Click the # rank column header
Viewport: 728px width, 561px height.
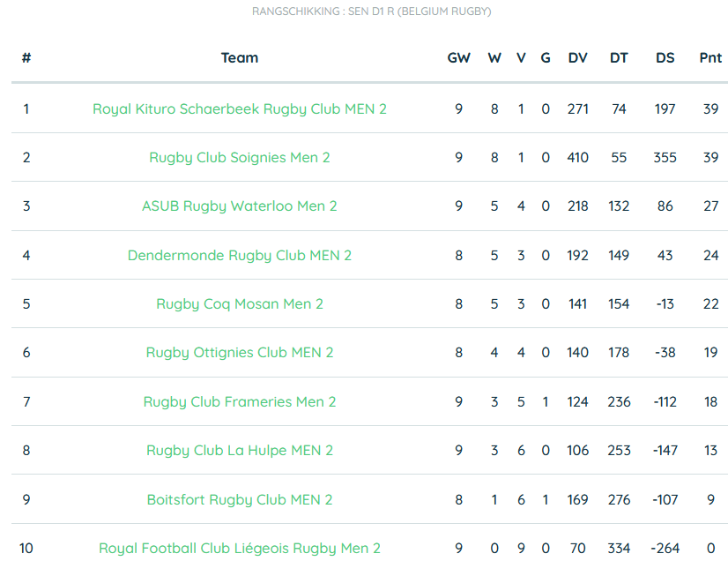[x=26, y=58]
